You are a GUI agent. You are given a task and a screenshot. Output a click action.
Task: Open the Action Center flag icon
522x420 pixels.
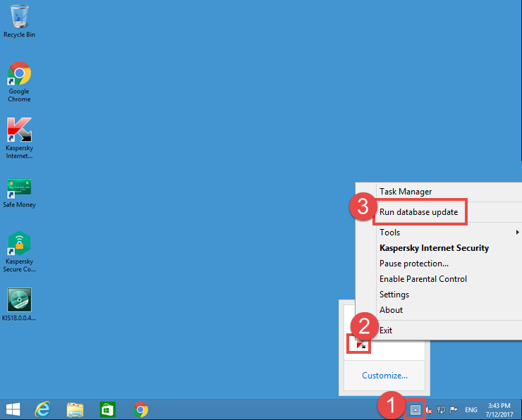point(453,410)
